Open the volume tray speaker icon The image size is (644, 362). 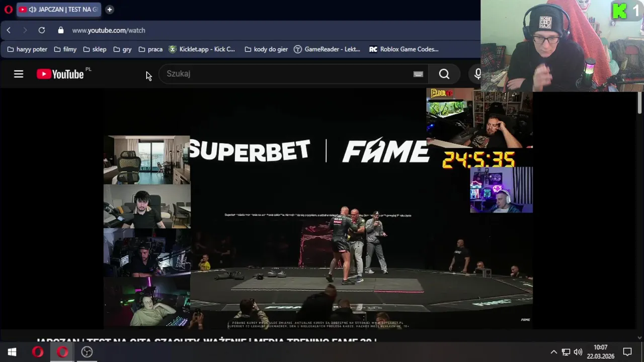(x=578, y=352)
